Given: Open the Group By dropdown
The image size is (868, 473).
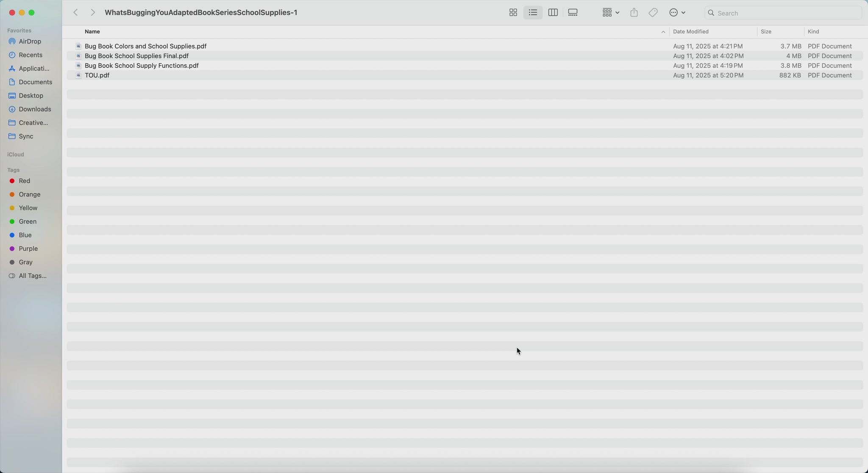Looking at the screenshot, I should tap(610, 13).
